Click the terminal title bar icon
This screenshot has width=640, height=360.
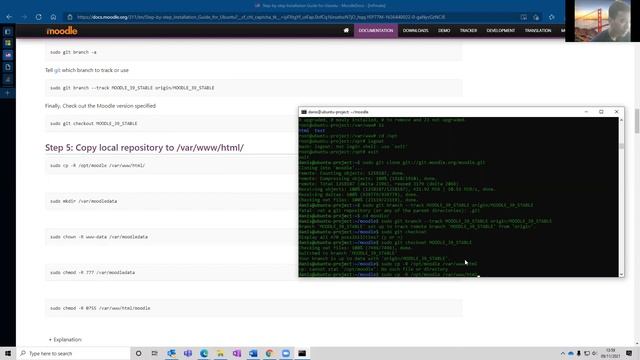point(304,112)
